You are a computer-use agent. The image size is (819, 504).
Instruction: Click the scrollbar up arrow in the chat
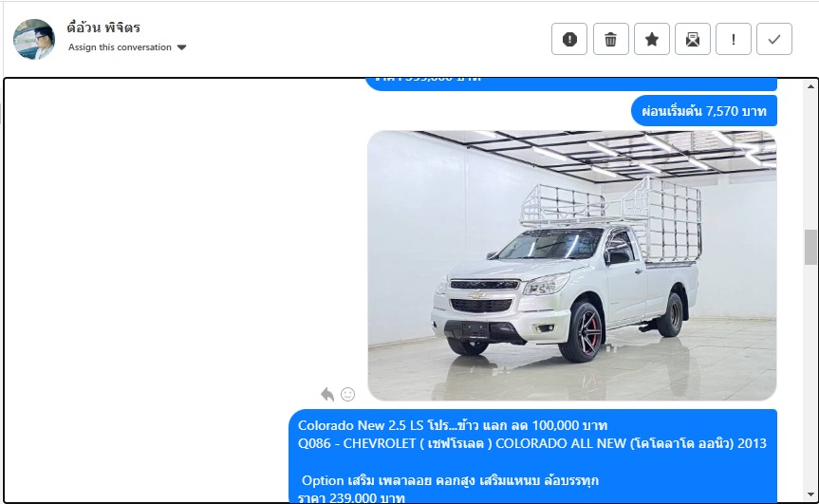(x=810, y=86)
